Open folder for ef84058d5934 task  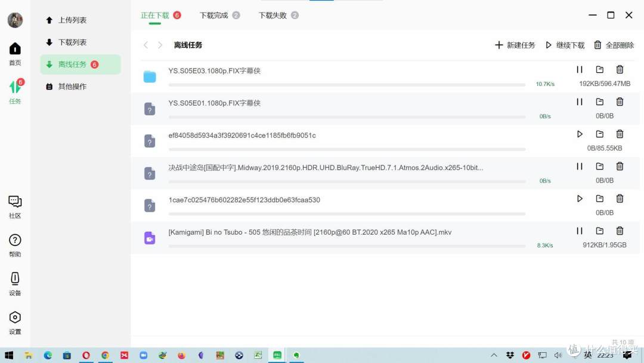600,134
